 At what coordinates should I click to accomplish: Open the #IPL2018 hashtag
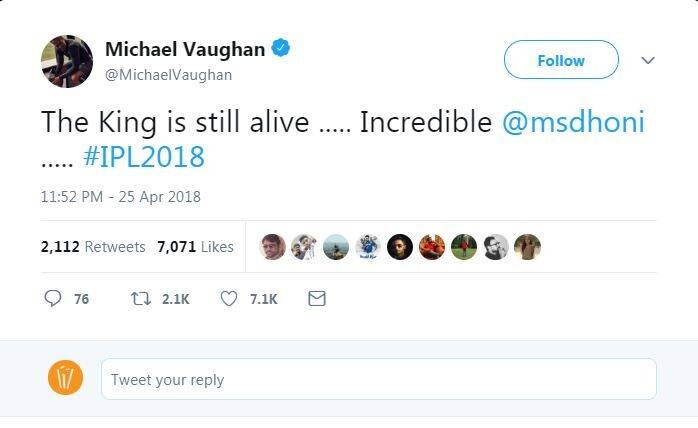144,156
